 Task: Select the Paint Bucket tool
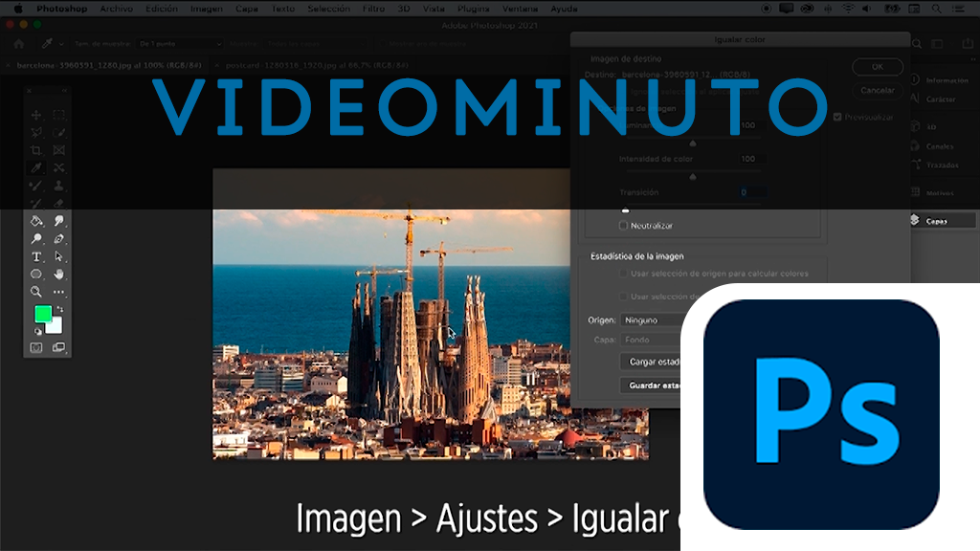coord(36,221)
